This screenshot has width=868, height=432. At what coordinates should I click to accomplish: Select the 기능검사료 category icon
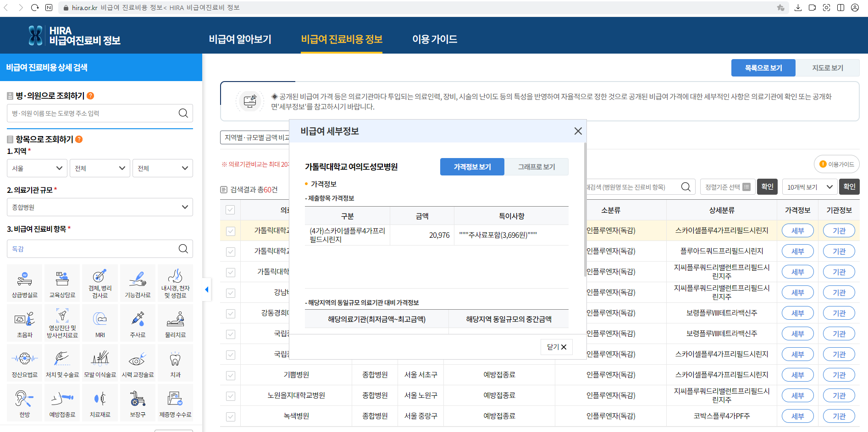[x=138, y=283]
